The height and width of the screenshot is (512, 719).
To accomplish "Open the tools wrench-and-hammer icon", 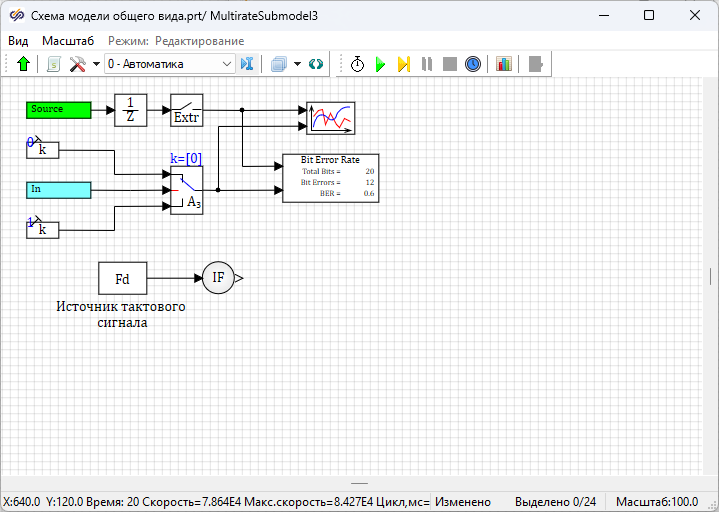I will point(76,64).
